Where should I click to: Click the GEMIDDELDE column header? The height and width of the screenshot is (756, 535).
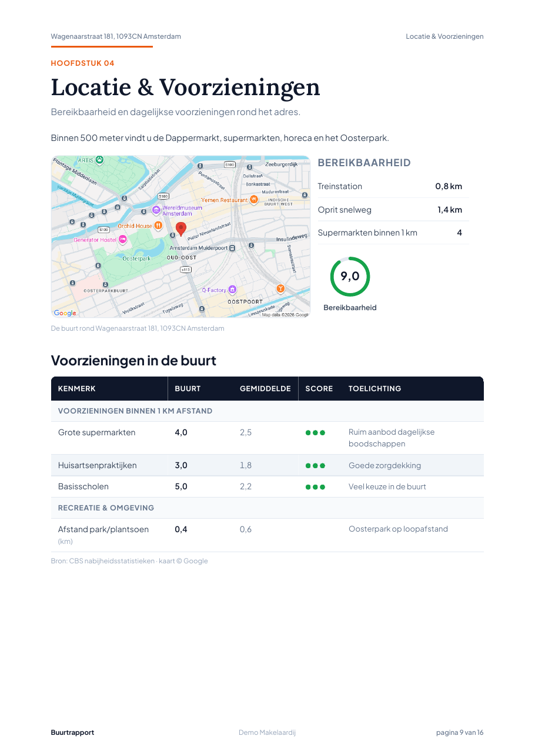(265, 389)
